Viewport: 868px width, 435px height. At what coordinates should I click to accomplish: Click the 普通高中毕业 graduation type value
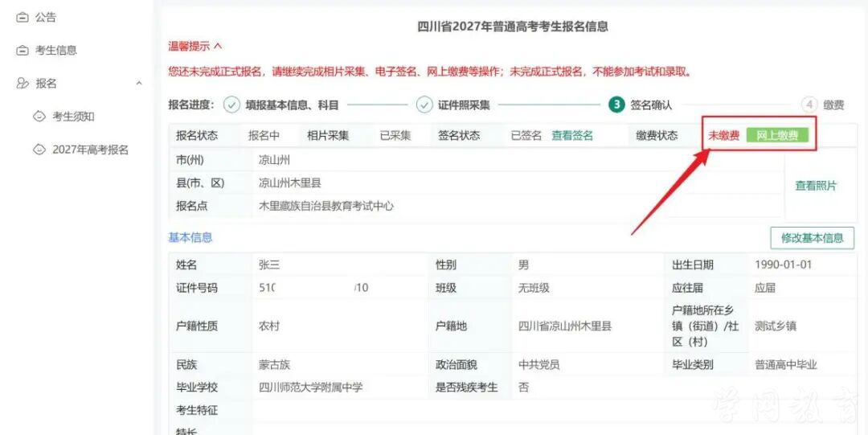[x=785, y=364]
